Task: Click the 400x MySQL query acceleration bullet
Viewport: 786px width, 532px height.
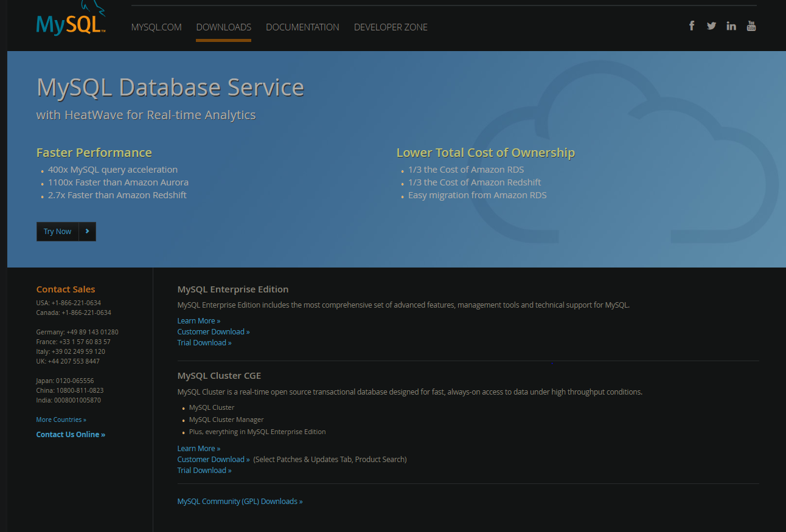Action: pos(113,170)
